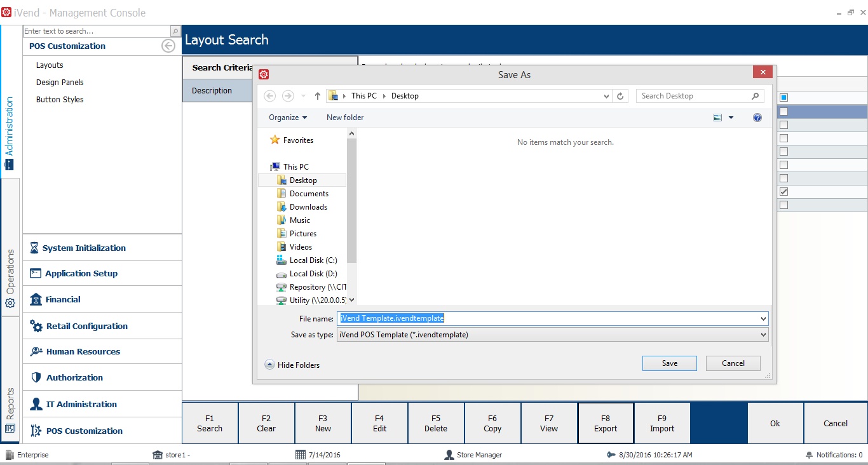Viewport: 868px width, 465px height.
Task: Click the Ok button in the bottom bar
Action: point(775,423)
